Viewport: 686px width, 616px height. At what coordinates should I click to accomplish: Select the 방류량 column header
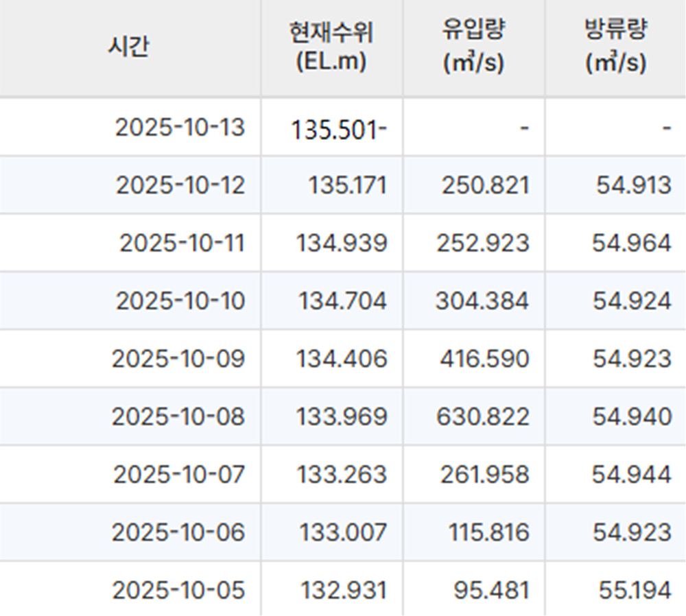click(x=615, y=47)
